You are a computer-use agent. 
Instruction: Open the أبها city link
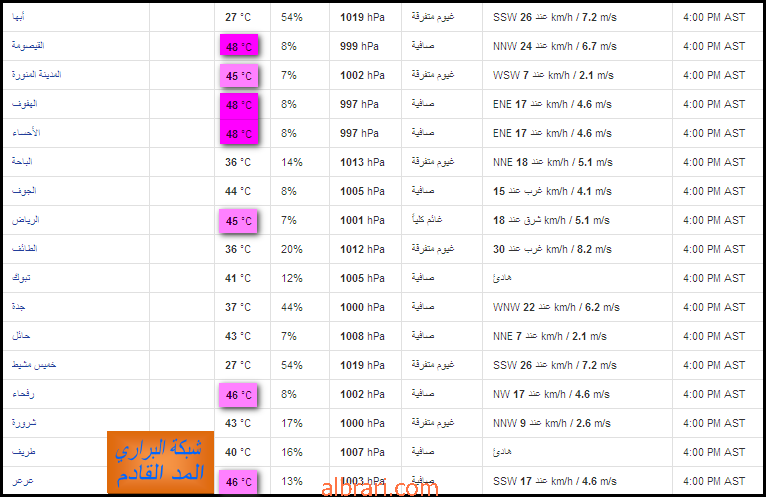click(x=18, y=17)
